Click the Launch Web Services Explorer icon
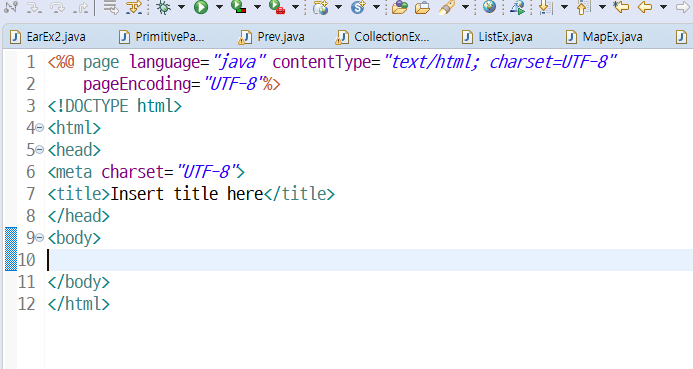Screen dimensions: 693x369 (x=517, y=7)
